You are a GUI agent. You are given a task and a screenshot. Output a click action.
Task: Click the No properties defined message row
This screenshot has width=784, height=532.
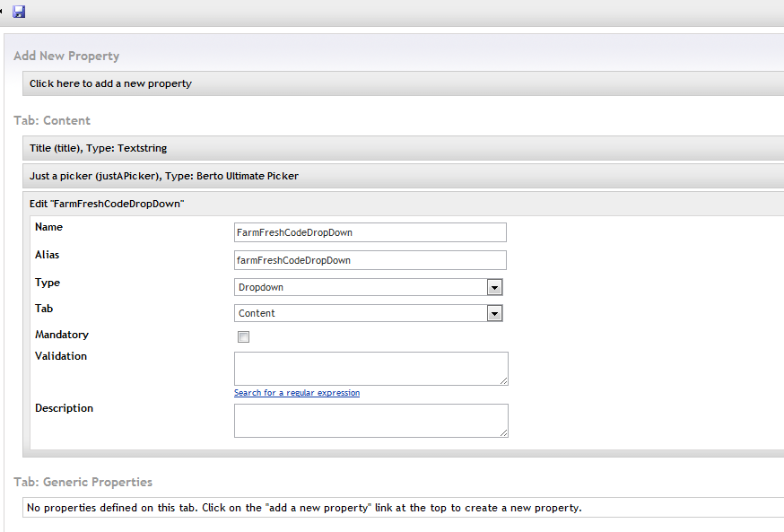[304, 508]
